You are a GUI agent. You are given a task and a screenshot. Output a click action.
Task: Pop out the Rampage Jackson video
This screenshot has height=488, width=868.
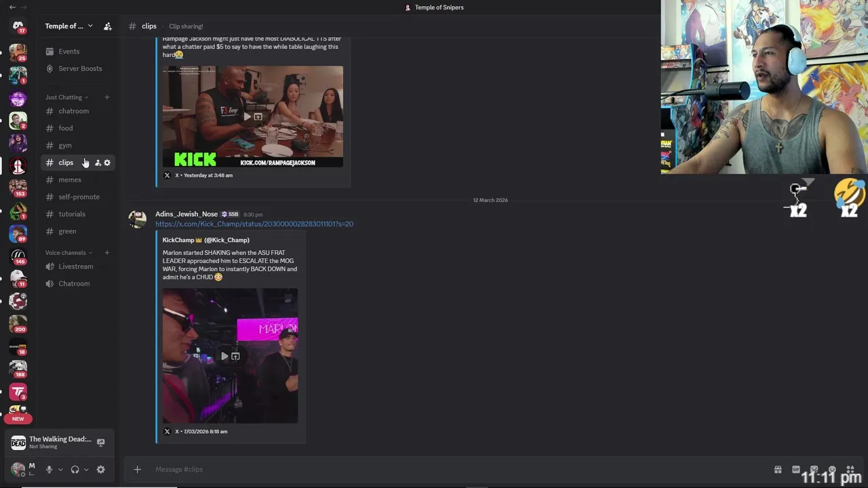point(258,117)
